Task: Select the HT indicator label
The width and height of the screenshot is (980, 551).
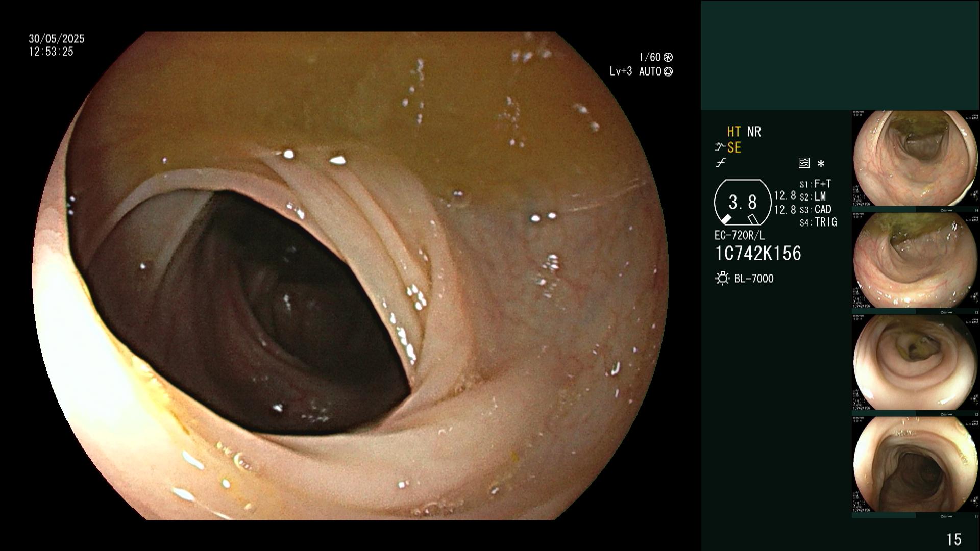Action: 734,132
